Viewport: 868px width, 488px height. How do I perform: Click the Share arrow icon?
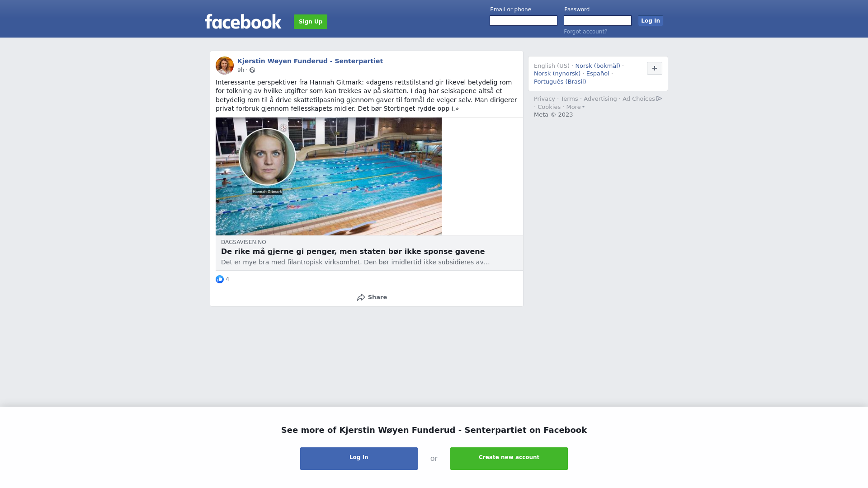tap(361, 297)
